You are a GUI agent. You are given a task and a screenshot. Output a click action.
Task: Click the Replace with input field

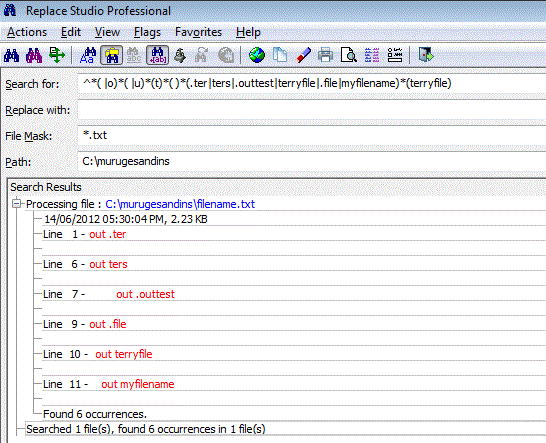tap(312, 110)
